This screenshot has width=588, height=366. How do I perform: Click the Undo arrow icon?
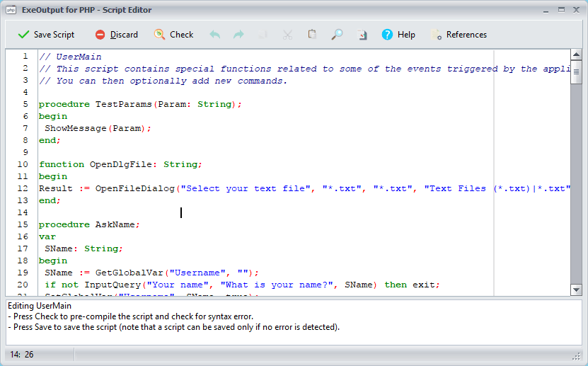tap(215, 35)
